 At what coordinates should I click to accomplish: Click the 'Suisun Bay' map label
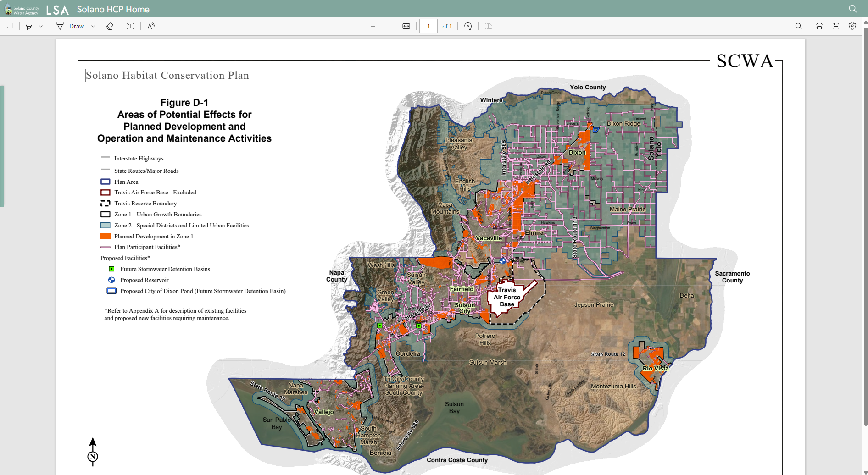(454, 408)
